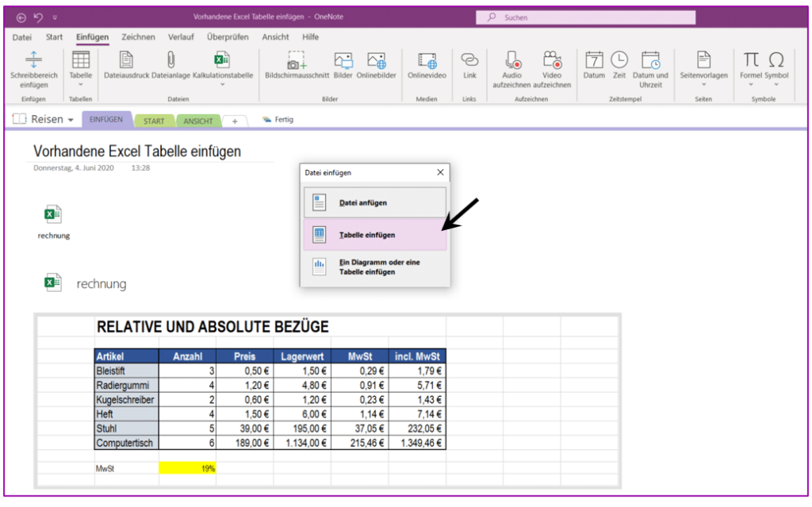
Task: Click the Seitenvorlagen icon
Action: pyautogui.click(x=704, y=60)
